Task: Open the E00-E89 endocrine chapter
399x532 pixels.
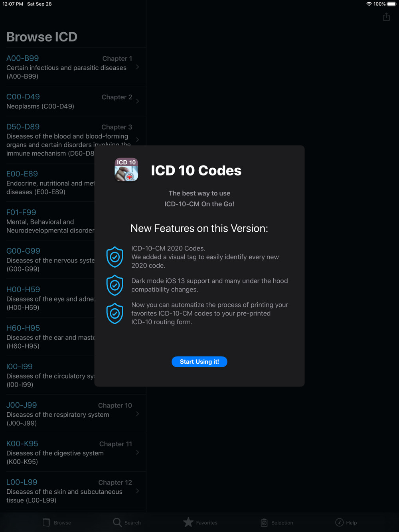Action: click(47, 183)
